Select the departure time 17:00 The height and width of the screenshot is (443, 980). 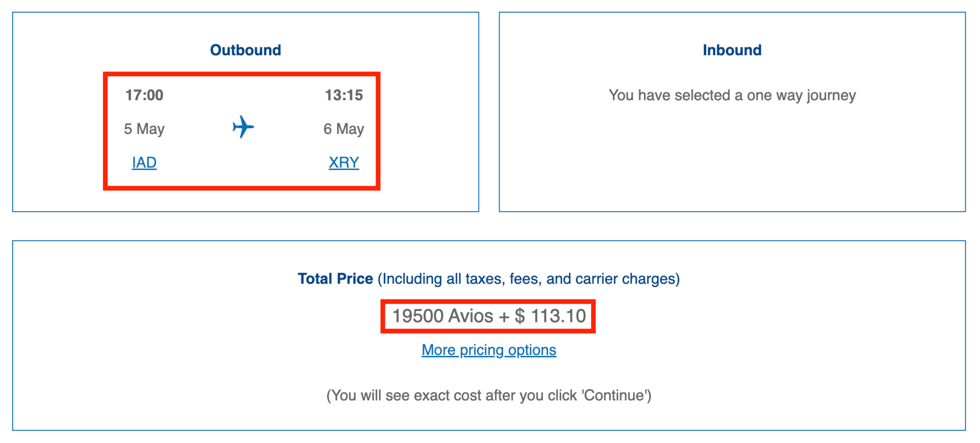[x=144, y=95]
